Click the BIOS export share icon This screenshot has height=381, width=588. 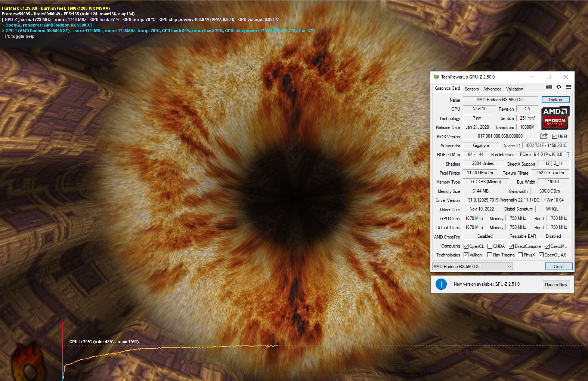tap(544, 136)
